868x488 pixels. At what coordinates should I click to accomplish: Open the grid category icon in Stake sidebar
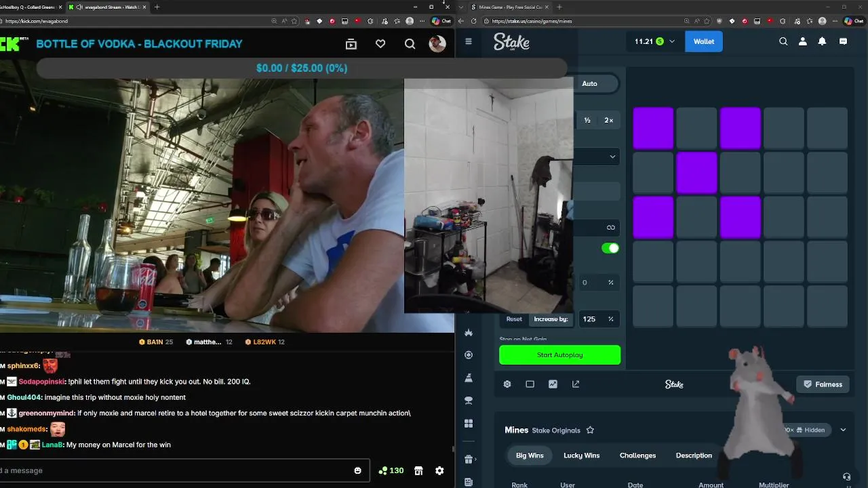468,424
